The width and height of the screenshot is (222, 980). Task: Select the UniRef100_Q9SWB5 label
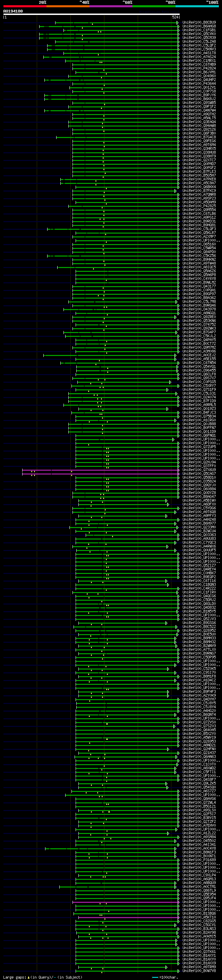(x=199, y=103)
